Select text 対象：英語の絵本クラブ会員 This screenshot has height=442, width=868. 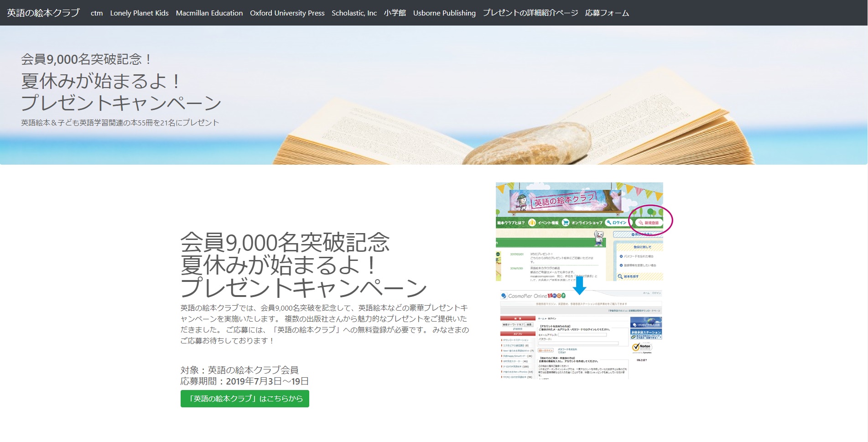[x=239, y=370]
